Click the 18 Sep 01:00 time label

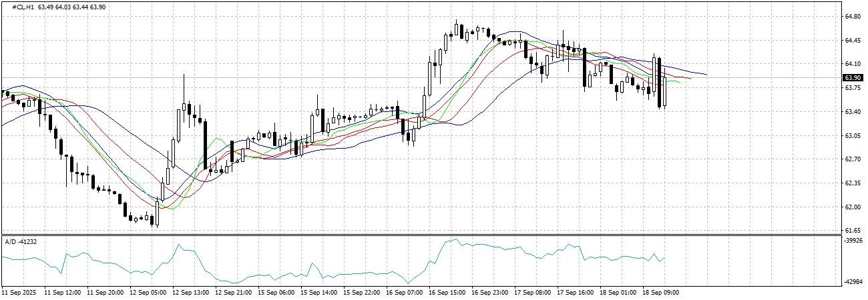pyautogui.click(x=618, y=293)
